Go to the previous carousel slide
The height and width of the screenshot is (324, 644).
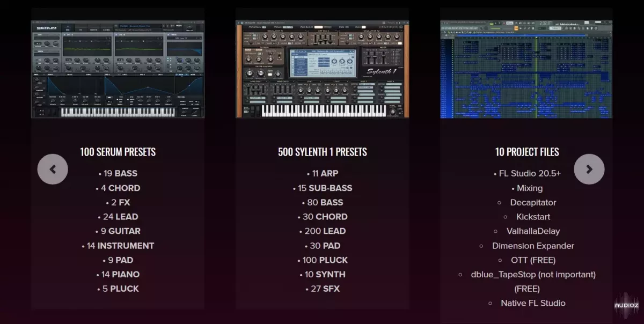(53, 170)
